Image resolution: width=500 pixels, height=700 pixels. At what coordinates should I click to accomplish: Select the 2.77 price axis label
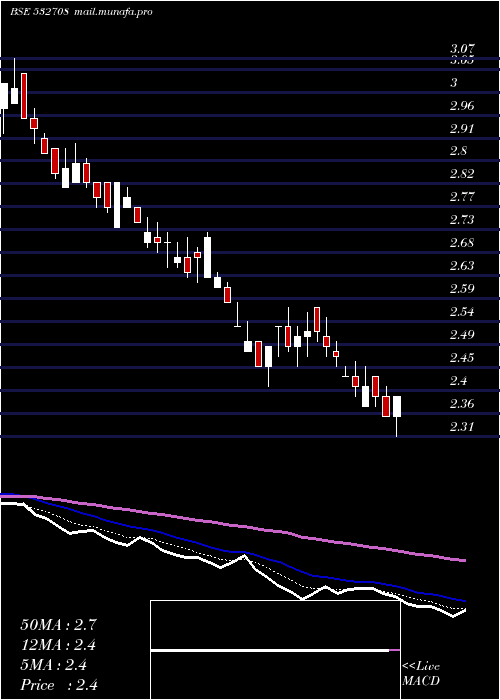click(462, 197)
